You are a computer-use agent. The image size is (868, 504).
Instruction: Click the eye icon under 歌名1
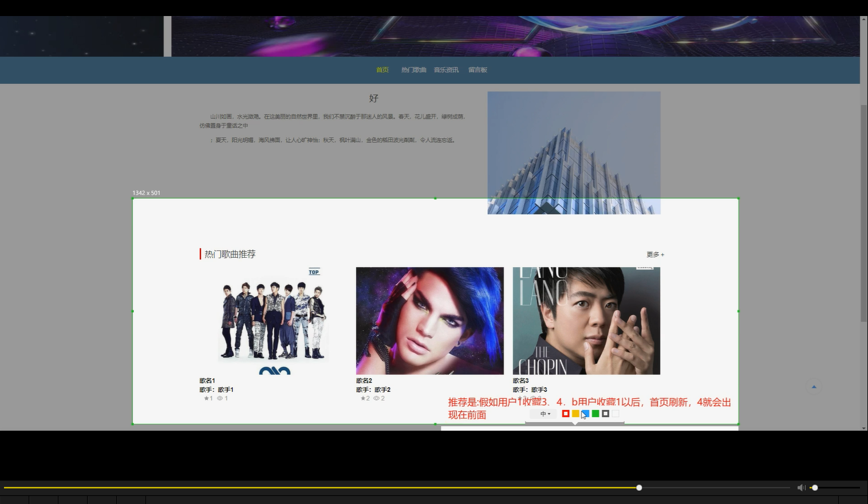219,398
